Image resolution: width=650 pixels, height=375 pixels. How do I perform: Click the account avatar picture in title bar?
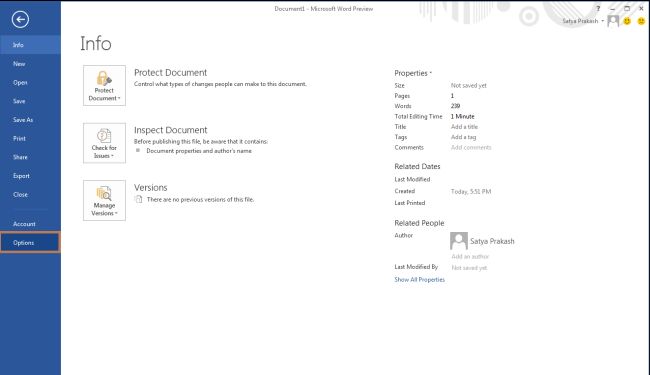[613, 21]
